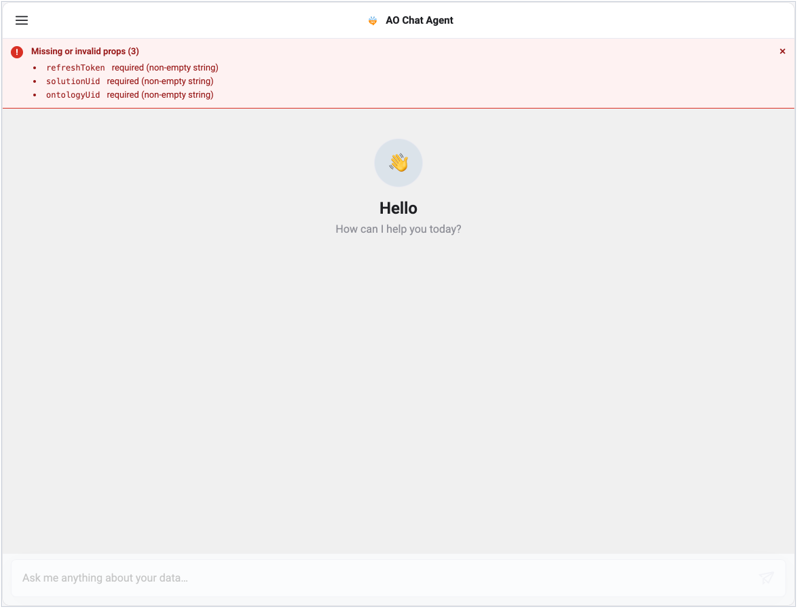Click 'required (non-empty string)' beside ontologyUid
Screen dimensions: 797x608
click(160, 95)
